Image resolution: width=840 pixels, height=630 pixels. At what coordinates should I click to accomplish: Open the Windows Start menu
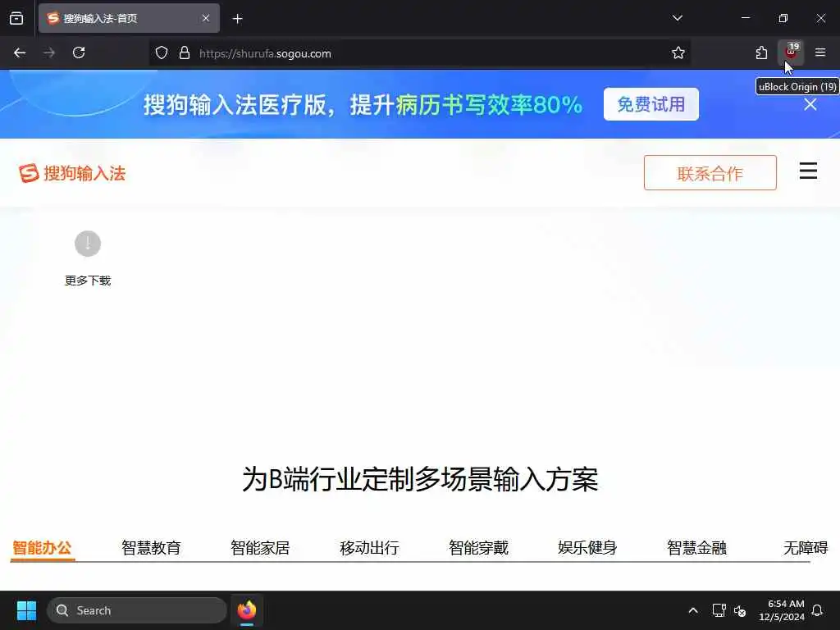point(26,610)
